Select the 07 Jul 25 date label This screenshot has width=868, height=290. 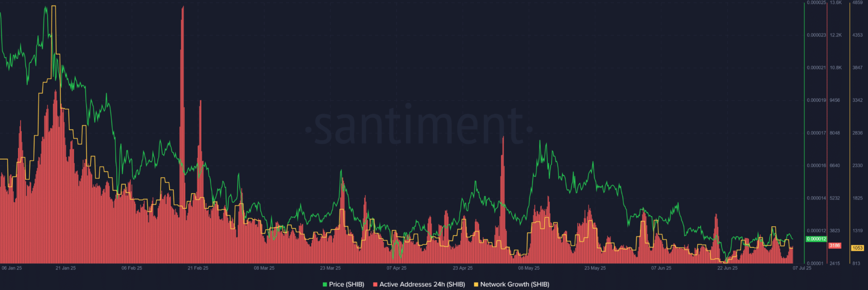[x=802, y=268]
